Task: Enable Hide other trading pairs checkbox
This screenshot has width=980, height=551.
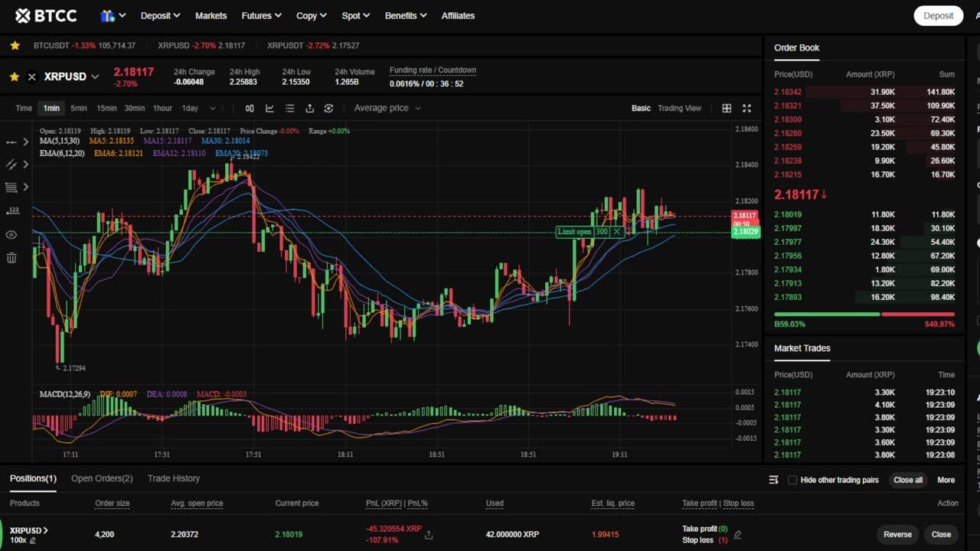Action: point(792,480)
